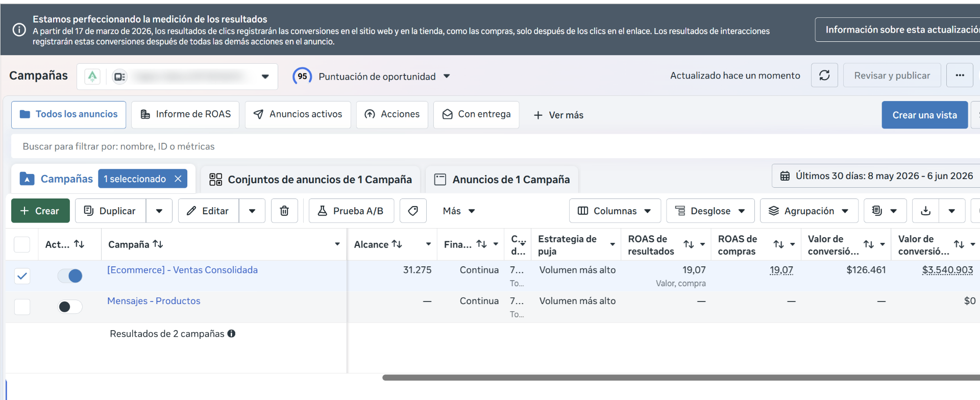Sort by Campaña column arrows
This screenshot has height=400, width=980.
click(x=158, y=244)
